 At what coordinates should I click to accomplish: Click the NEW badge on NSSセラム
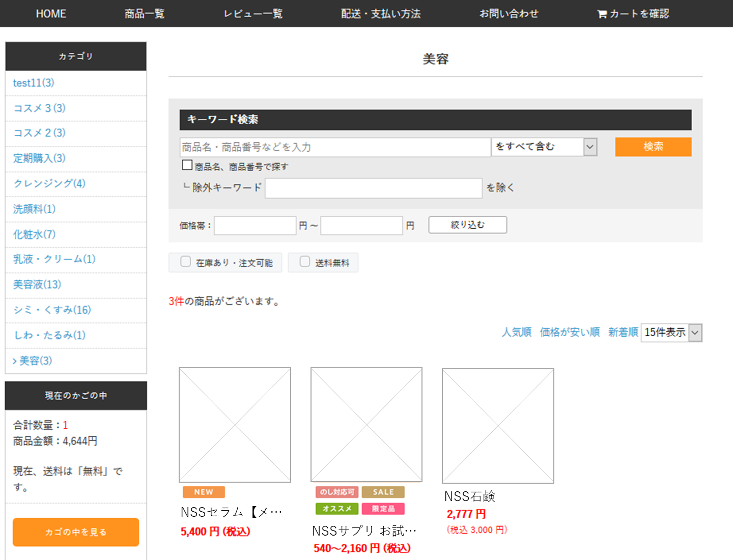(x=204, y=492)
